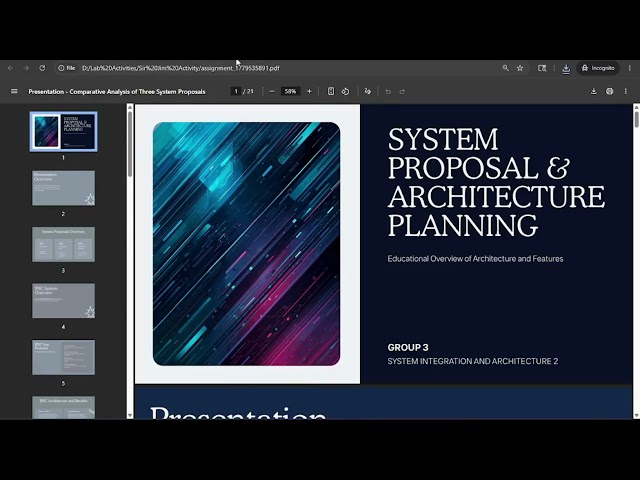
Task: Download the PDF from viewer toolbar
Action: 594,91
